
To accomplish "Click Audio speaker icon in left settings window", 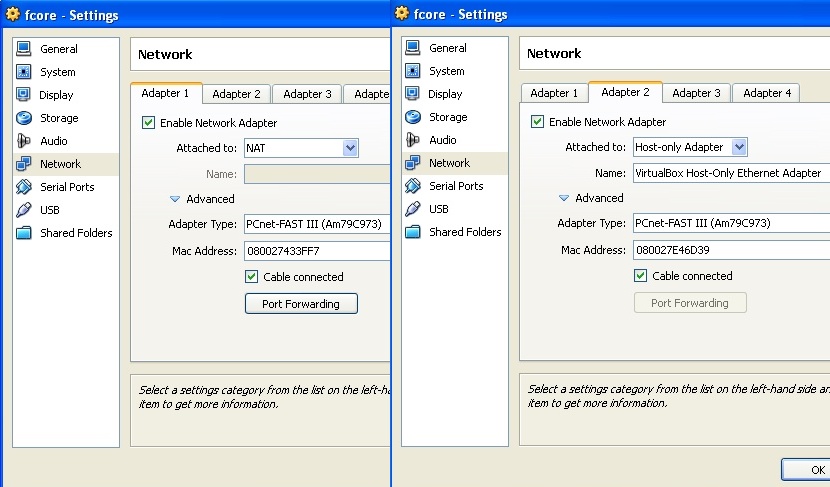I will pos(24,141).
